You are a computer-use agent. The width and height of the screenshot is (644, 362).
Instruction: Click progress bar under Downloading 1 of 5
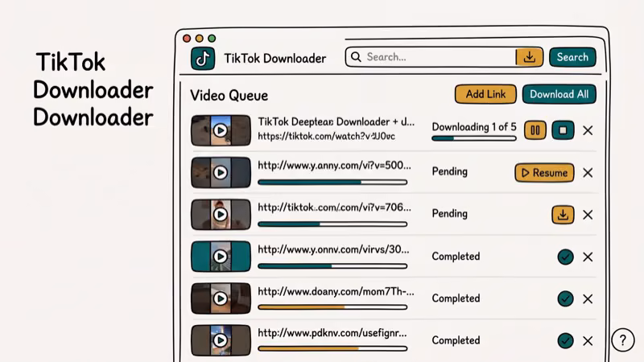[474, 138]
